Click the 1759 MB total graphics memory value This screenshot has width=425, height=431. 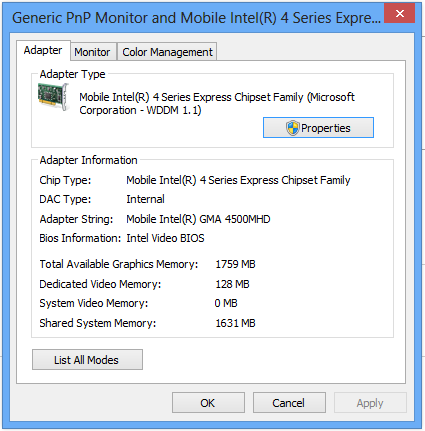[x=235, y=264]
